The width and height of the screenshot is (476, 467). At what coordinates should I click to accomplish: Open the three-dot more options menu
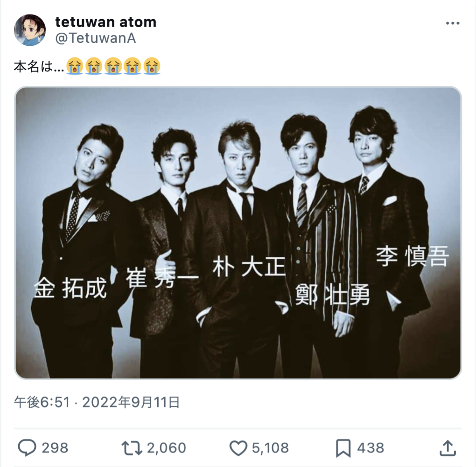coord(453,23)
